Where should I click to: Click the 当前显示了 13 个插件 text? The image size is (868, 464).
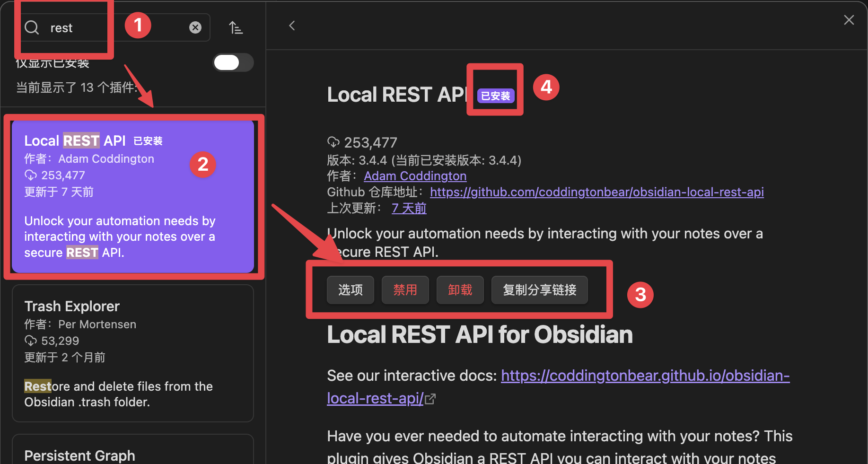pos(77,88)
